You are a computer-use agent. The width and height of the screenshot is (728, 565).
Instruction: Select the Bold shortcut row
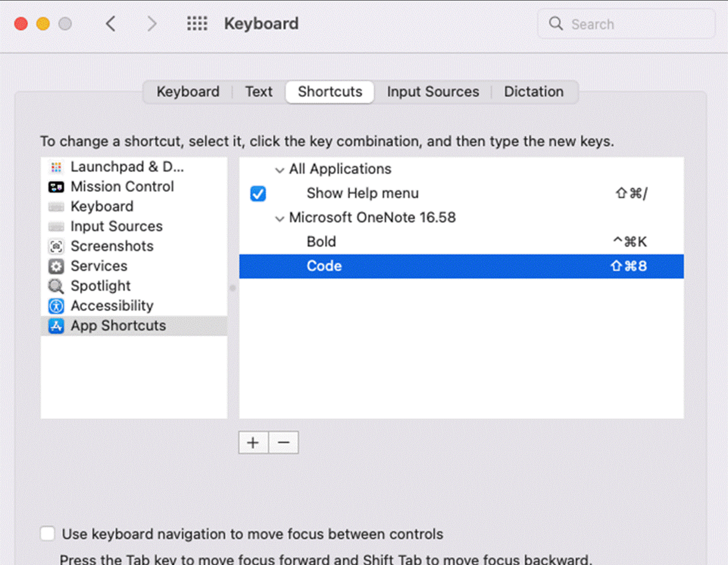click(x=461, y=242)
